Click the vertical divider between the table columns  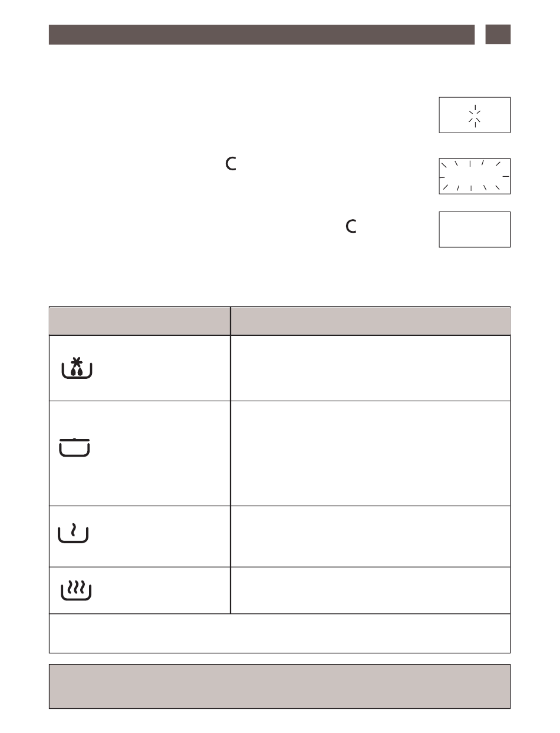(230, 460)
